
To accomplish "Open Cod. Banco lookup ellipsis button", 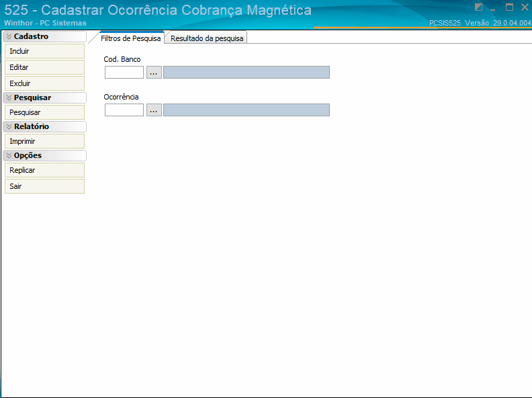I will [154, 73].
